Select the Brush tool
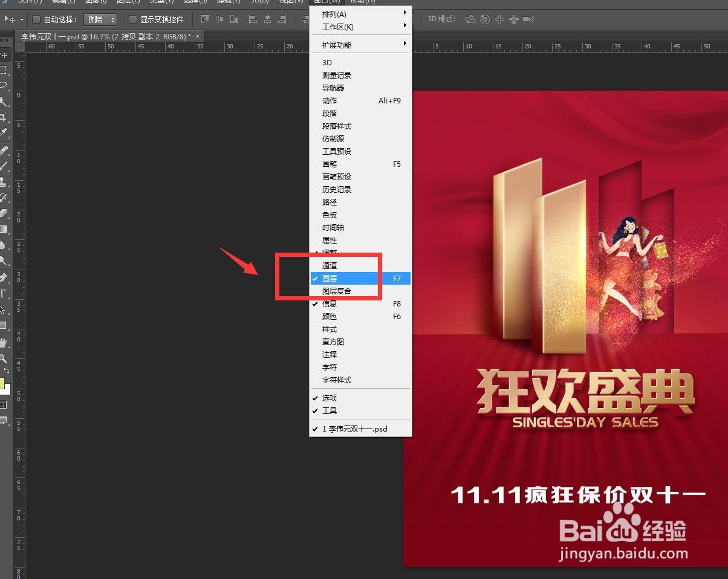728x579 pixels. 4,166
